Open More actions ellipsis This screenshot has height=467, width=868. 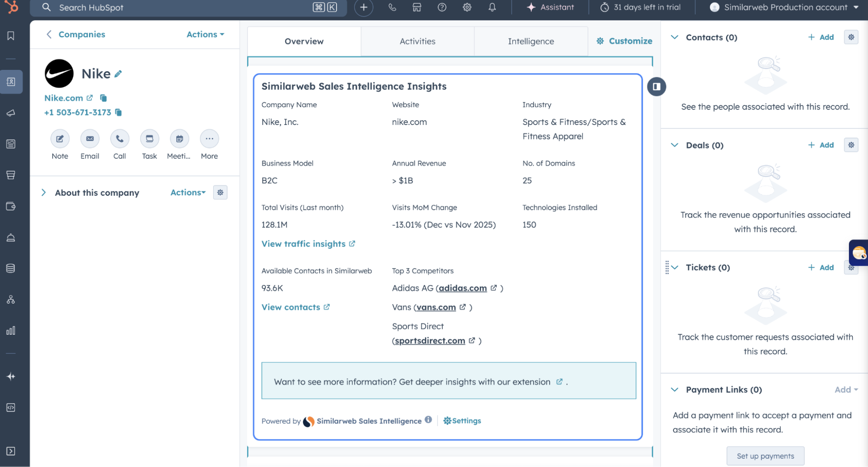[x=209, y=139]
